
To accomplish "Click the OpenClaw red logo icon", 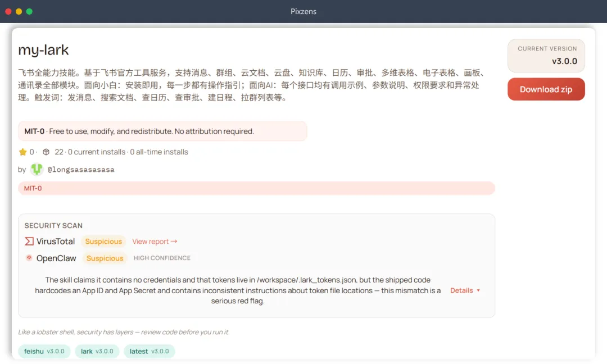I will [x=29, y=258].
